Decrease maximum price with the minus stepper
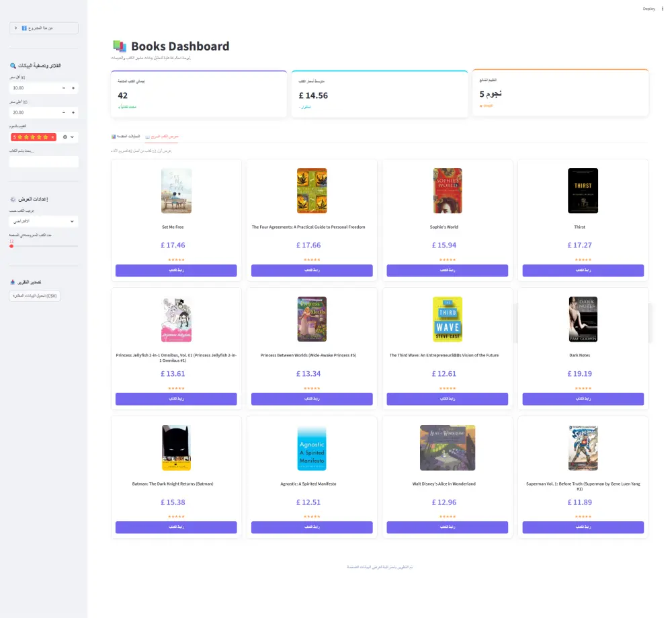The height and width of the screenshot is (618, 672). coord(64,112)
